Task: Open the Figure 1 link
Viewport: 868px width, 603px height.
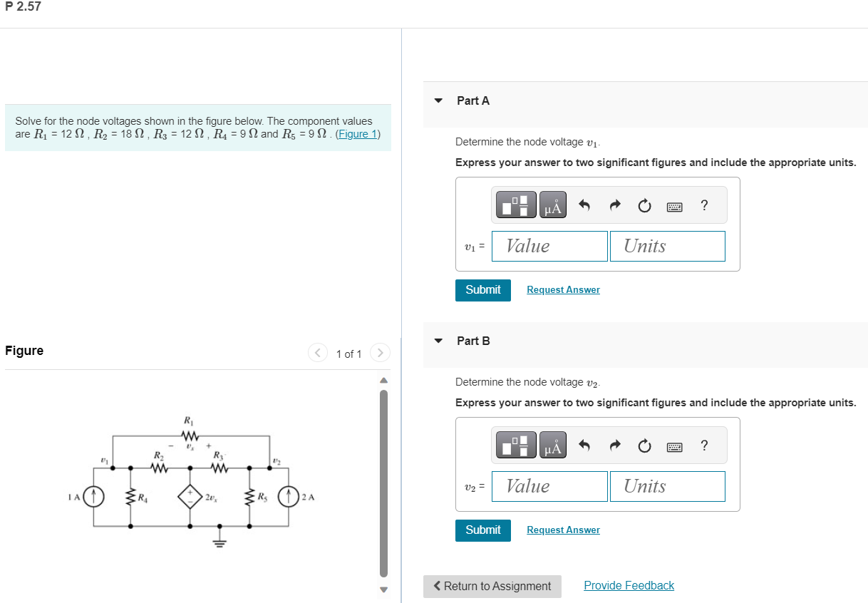Action: click(357, 133)
